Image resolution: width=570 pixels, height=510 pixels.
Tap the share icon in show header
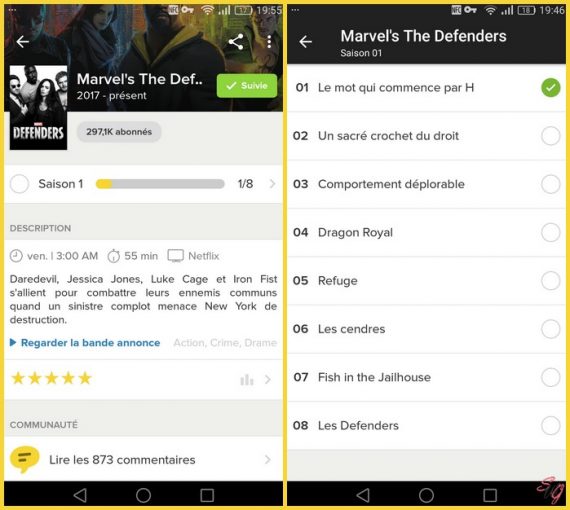(236, 42)
